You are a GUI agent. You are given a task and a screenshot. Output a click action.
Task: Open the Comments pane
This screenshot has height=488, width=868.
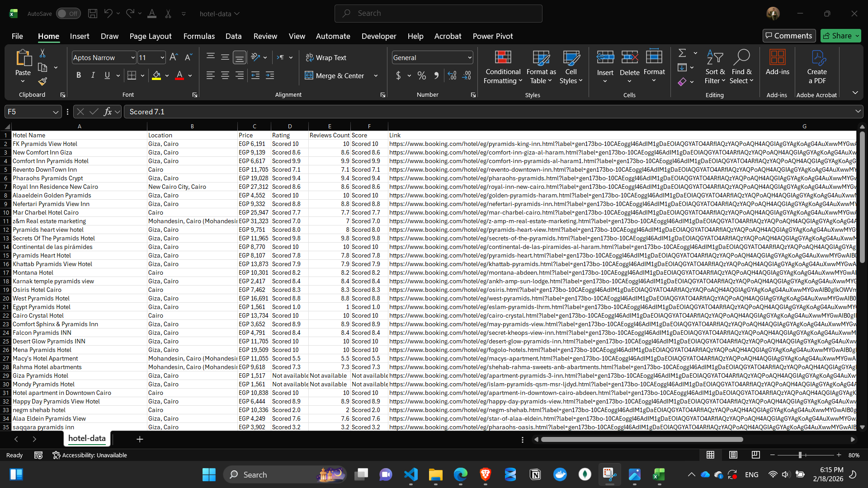[788, 35]
